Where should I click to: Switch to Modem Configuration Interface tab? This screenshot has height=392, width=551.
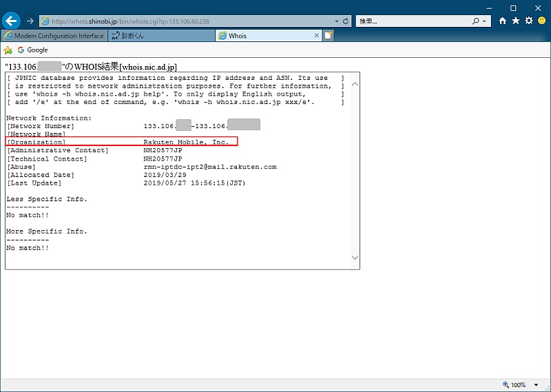54,36
